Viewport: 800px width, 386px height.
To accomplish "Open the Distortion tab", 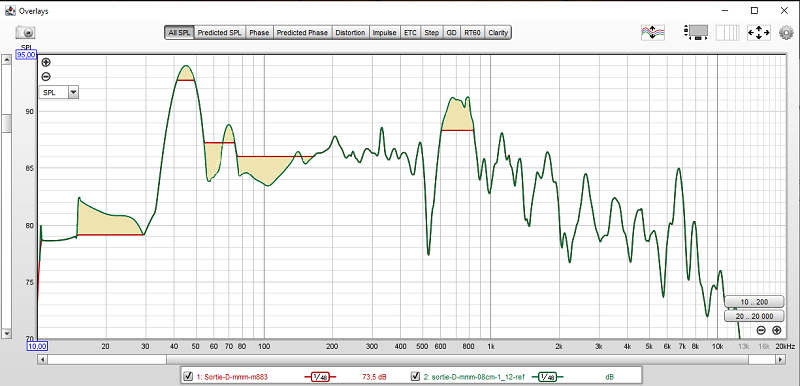I will pyautogui.click(x=350, y=33).
